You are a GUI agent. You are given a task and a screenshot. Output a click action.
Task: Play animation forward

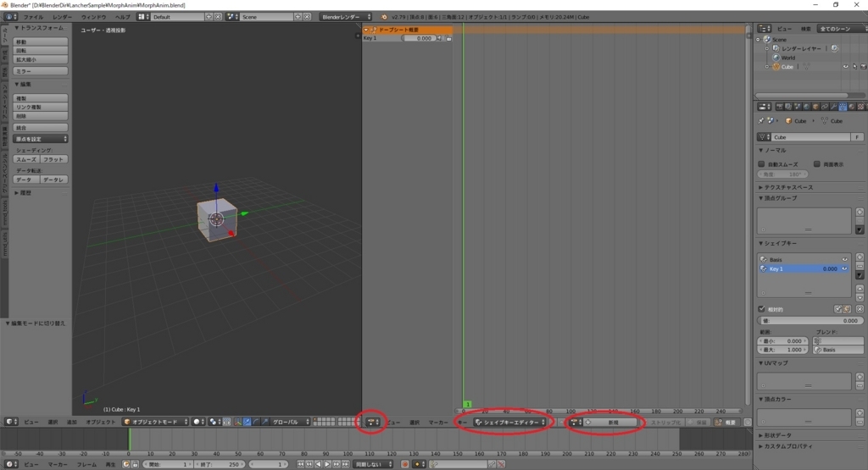point(327,464)
